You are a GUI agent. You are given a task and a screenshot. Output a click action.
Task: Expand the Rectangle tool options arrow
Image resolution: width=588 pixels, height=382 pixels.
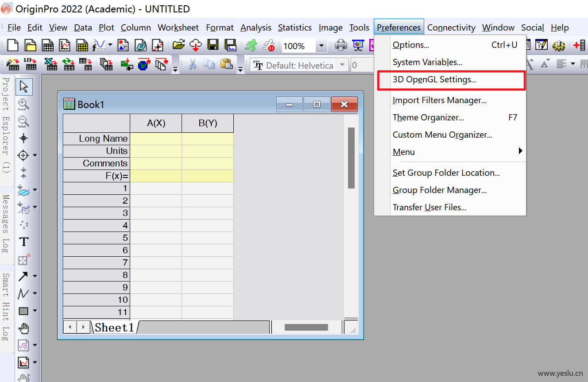(x=35, y=311)
